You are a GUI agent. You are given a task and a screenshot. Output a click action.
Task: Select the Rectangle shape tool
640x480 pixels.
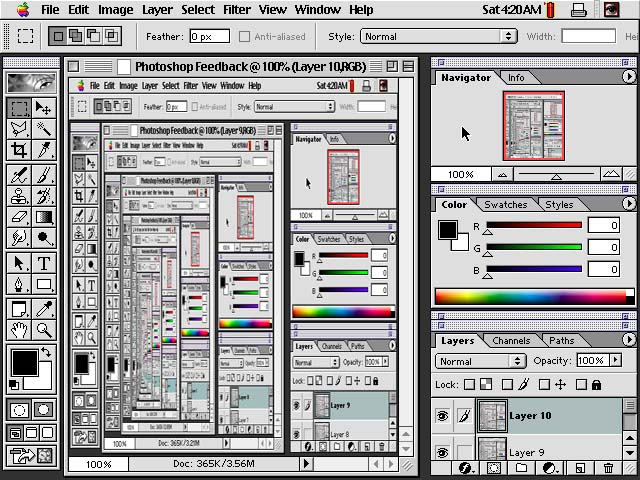point(44,284)
